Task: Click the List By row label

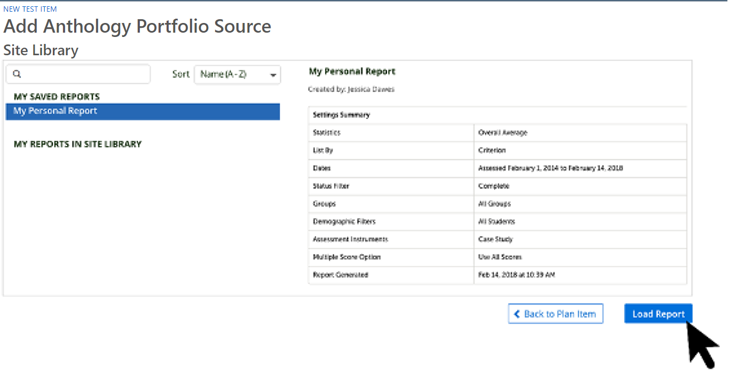Action: 323,150
